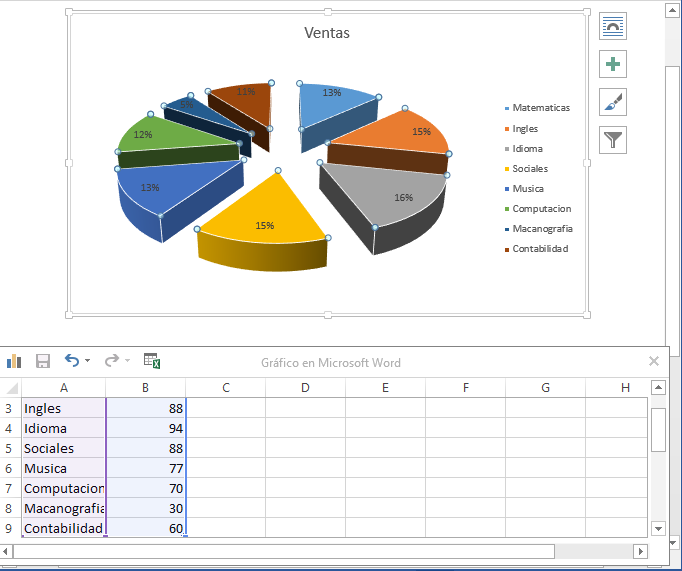682x571 pixels.
Task: Select Computacion legend entry in chart
Action: click(x=538, y=209)
